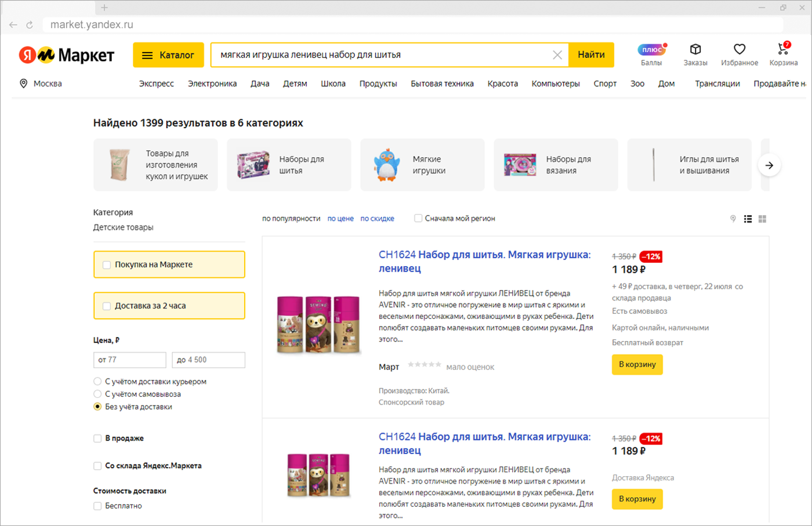Sort results по скидке
Screen dimensions: 812x526
(377, 219)
